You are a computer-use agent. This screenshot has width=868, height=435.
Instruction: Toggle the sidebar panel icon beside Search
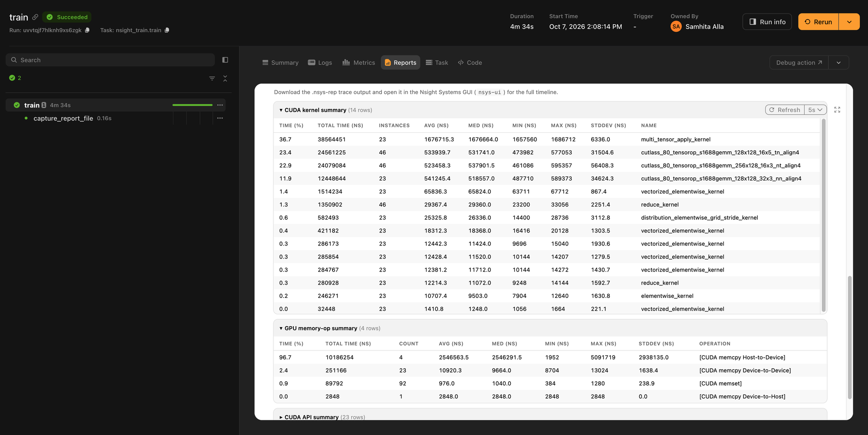(x=225, y=60)
